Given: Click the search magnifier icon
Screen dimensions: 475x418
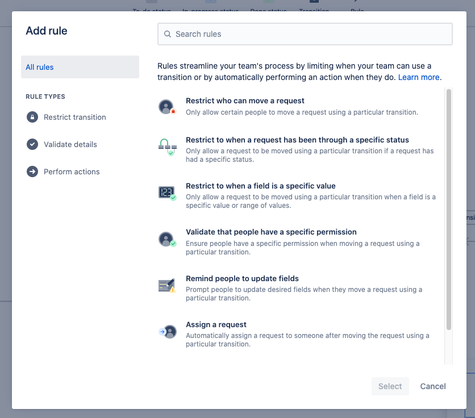Looking at the screenshot, I should point(167,34).
